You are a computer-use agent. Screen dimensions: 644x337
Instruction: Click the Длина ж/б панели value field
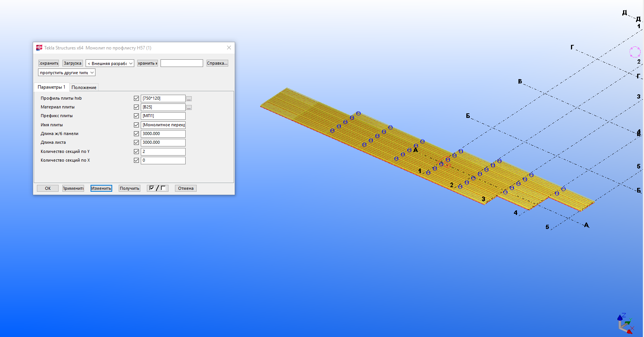click(x=163, y=134)
